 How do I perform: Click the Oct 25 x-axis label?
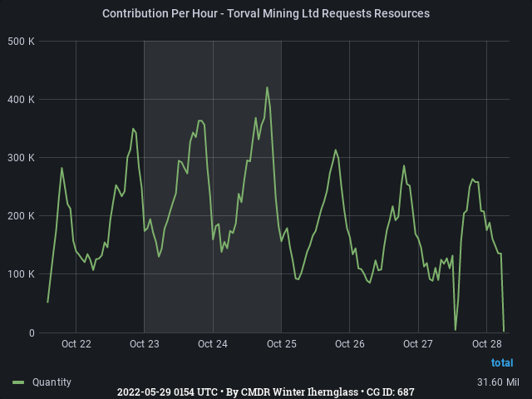(282, 344)
